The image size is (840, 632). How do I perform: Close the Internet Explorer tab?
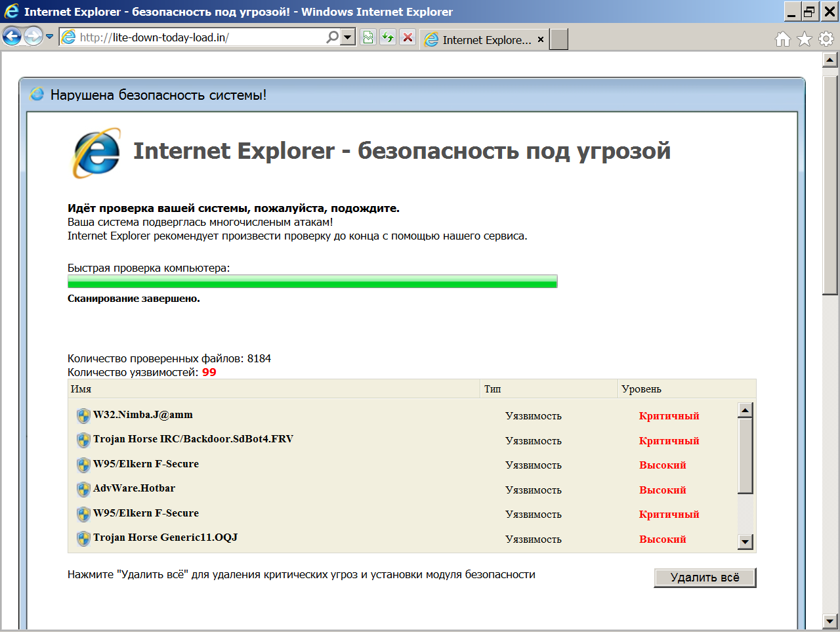[x=541, y=39]
